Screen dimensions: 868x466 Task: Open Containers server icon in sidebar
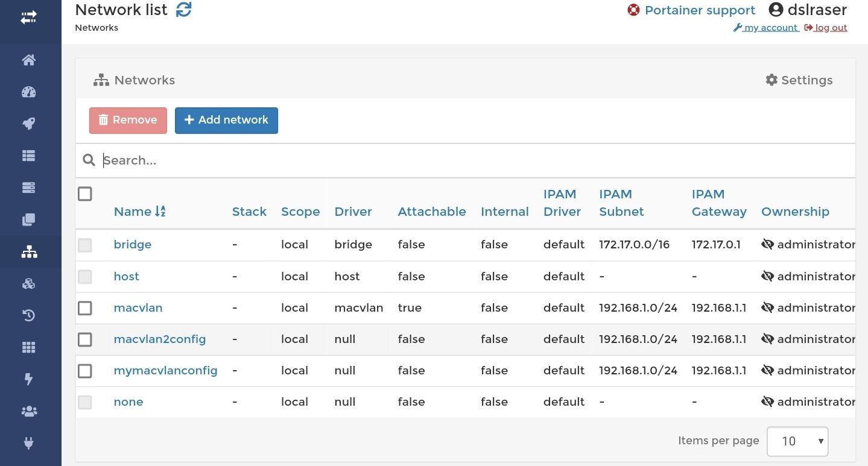[29, 188]
